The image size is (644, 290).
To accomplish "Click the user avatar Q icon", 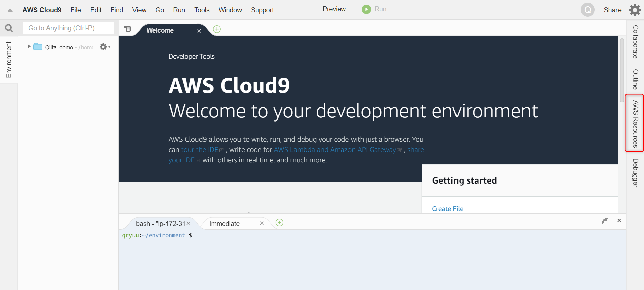I will click(587, 10).
